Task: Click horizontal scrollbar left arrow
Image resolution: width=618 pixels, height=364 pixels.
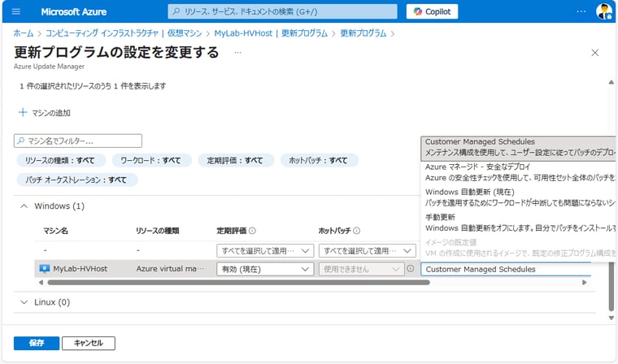Action: (41, 283)
